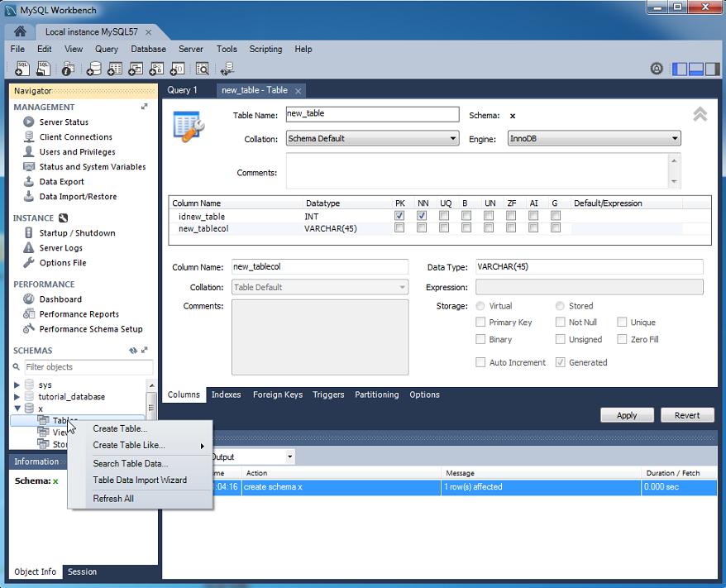
Task: Open the object inspector info icon
Action: (68, 69)
